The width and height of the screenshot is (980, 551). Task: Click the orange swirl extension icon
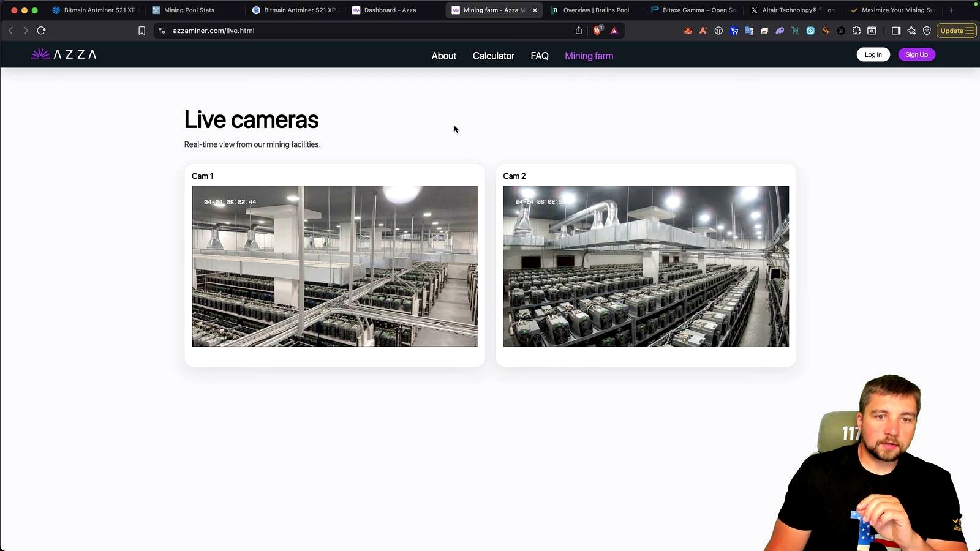pos(826,31)
